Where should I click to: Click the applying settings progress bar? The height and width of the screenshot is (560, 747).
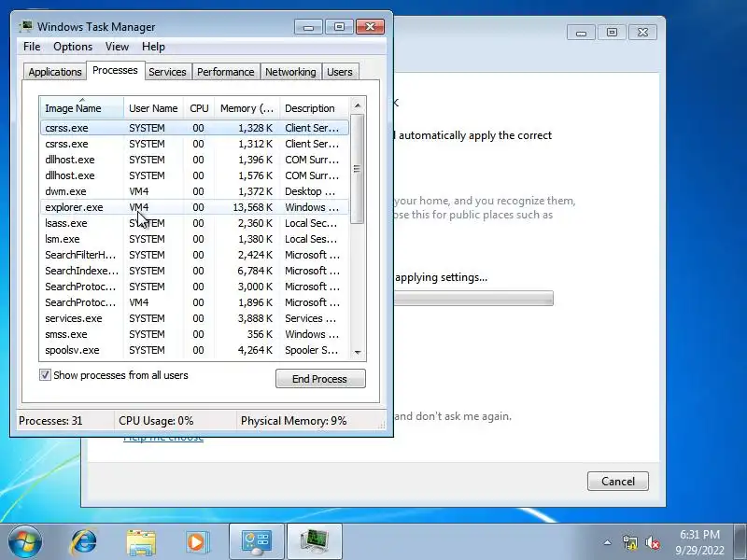474,299
